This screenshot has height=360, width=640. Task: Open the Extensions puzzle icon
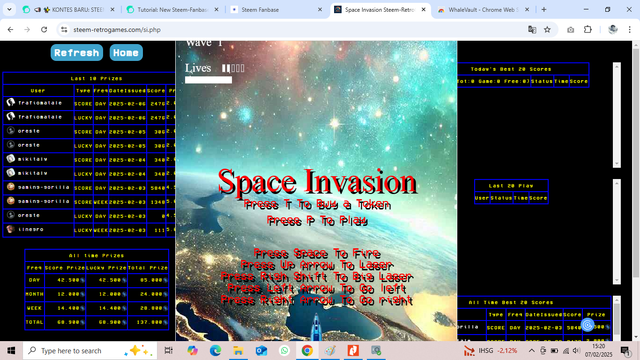[x=588, y=30]
